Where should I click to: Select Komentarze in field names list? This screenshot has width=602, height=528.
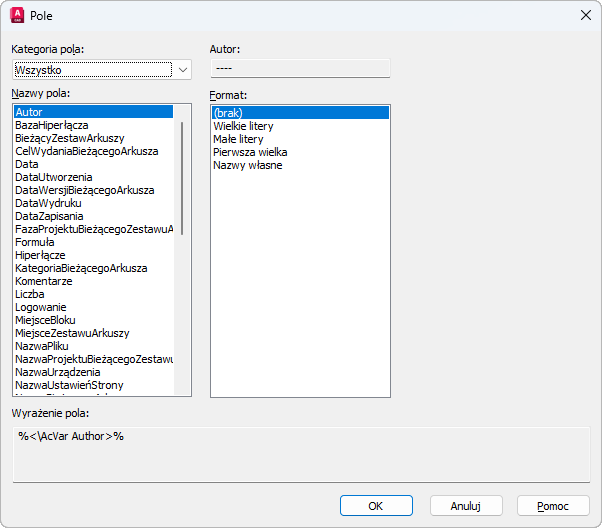[x=44, y=281]
